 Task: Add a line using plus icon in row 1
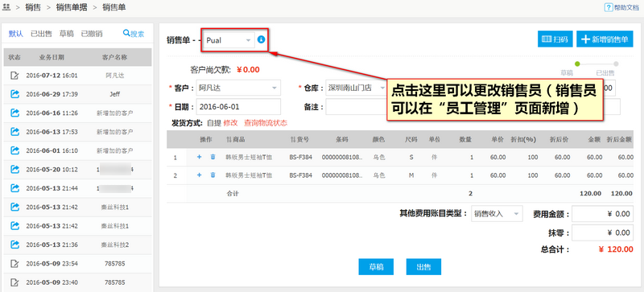[200, 157]
